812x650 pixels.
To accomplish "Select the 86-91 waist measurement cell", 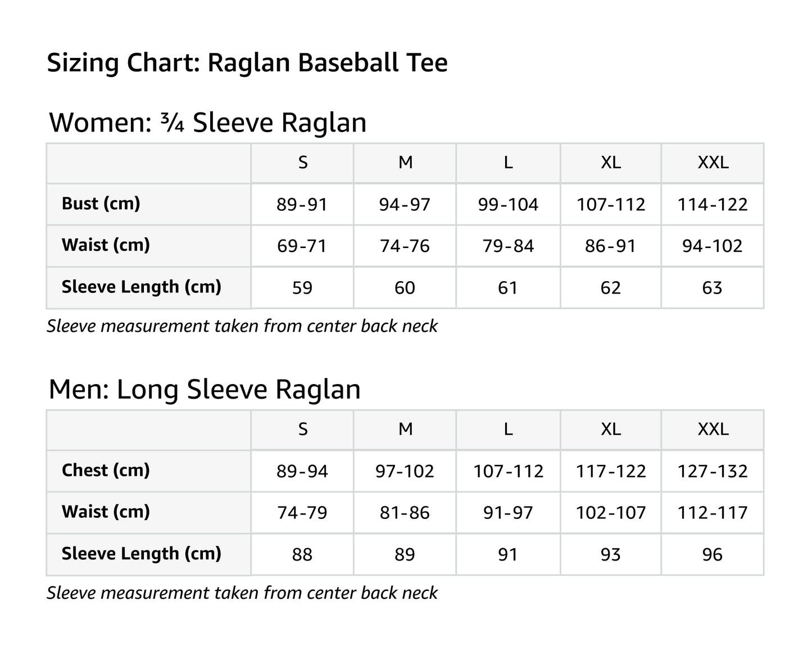I will (x=611, y=246).
